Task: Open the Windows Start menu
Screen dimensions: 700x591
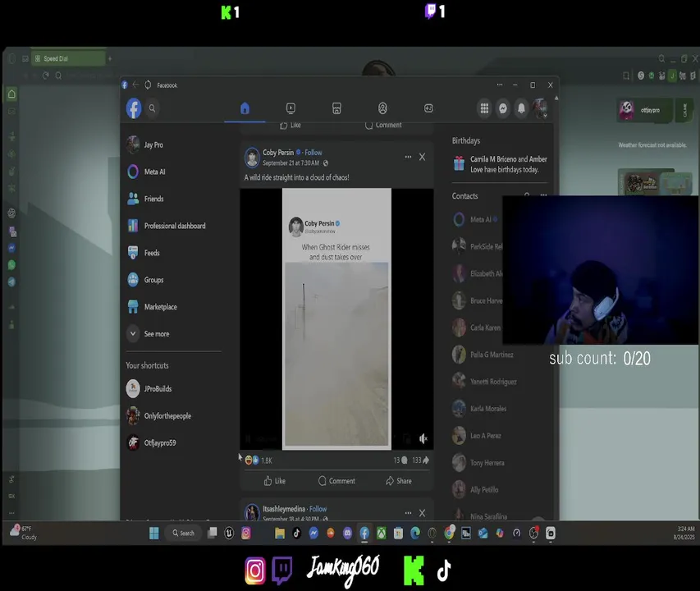Action: 154,533
